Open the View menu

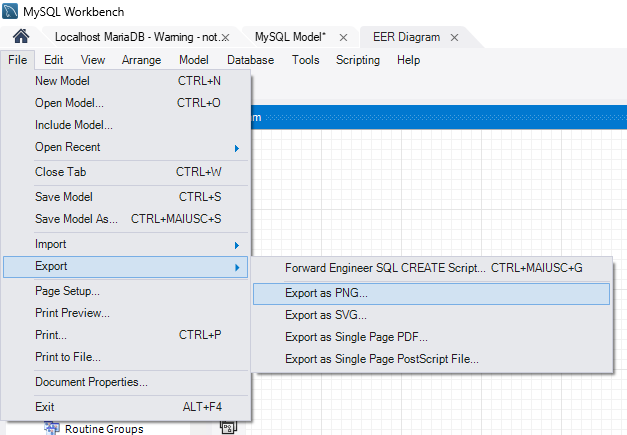tap(93, 60)
